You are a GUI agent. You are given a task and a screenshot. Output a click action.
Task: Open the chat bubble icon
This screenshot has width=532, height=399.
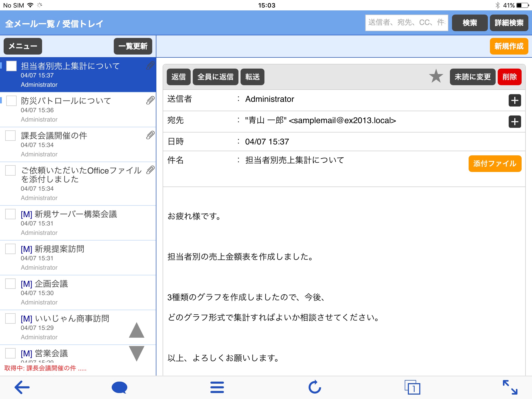click(x=119, y=388)
